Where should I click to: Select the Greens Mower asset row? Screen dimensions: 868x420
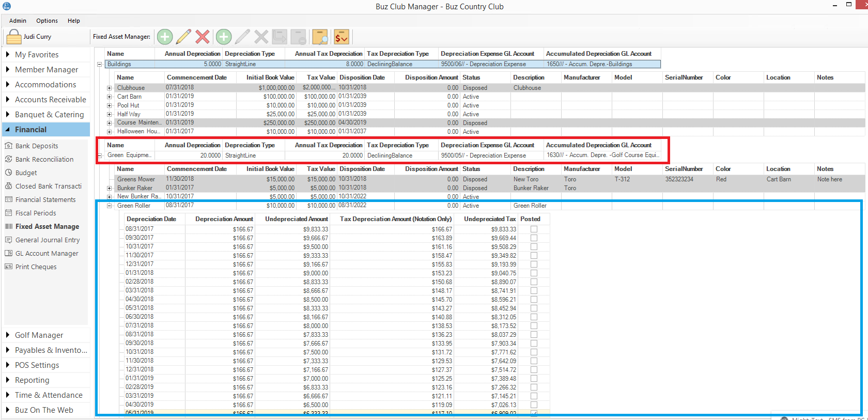pyautogui.click(x=136, y=179)
